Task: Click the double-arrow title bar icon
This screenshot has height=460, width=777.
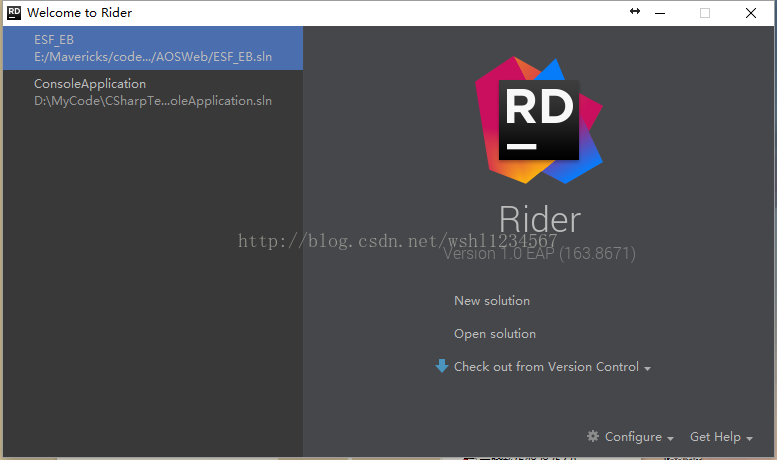Action: tap(635, 11)
